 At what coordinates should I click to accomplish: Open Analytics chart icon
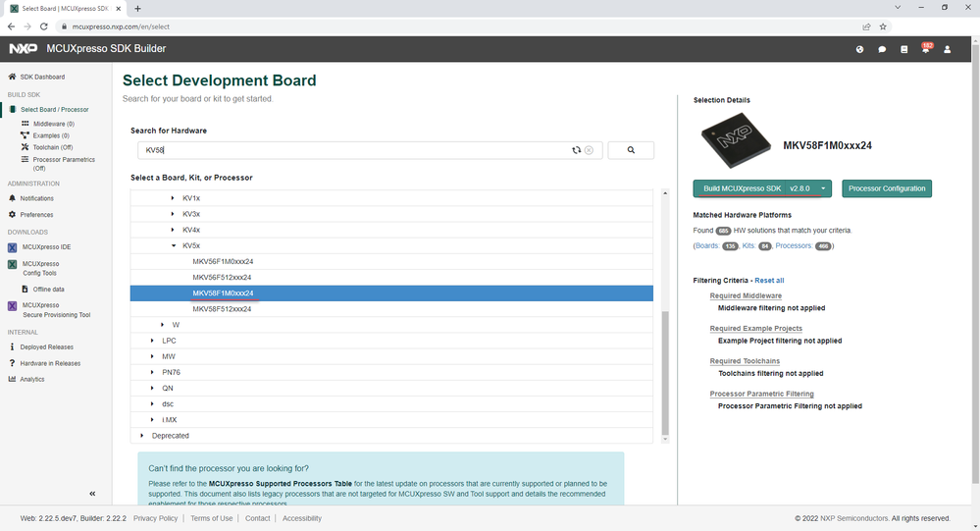tap(12, 379)
